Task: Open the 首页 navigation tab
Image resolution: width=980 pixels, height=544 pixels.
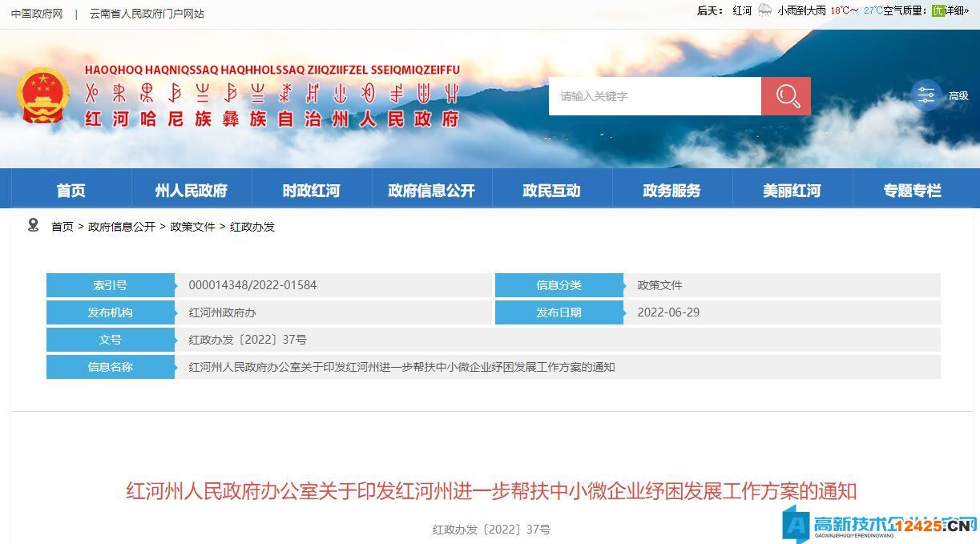Action: click(x=71, y=191)
